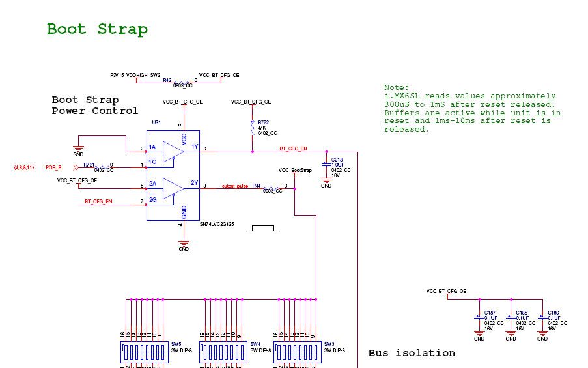The image size is (588, 368).
Task: Click the 2A buffer triangle symbol
Action: [173, 189]
